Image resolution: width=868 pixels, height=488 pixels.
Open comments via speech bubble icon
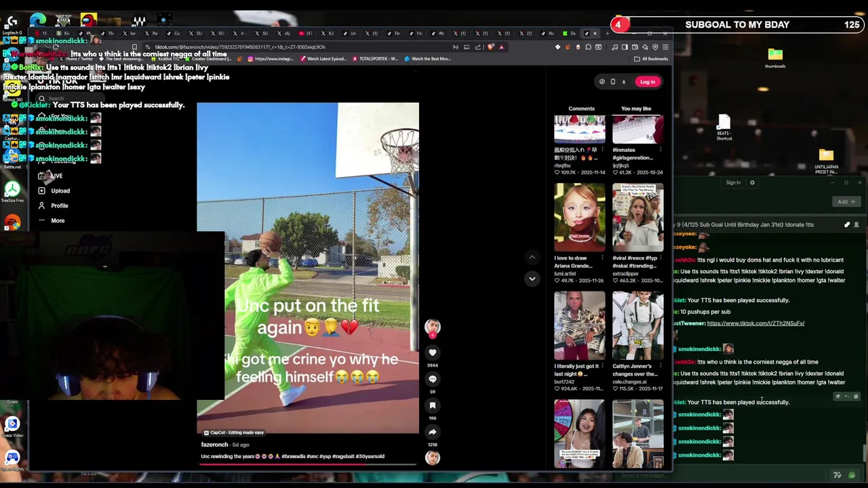(x=432, y=379)
